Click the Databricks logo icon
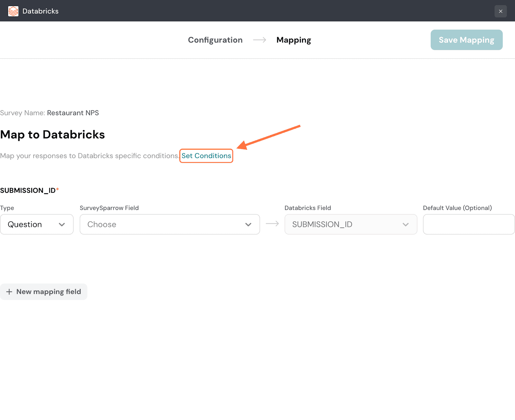Image resolution: width=515 pixels, height=420 pixels. click(13, 11)
